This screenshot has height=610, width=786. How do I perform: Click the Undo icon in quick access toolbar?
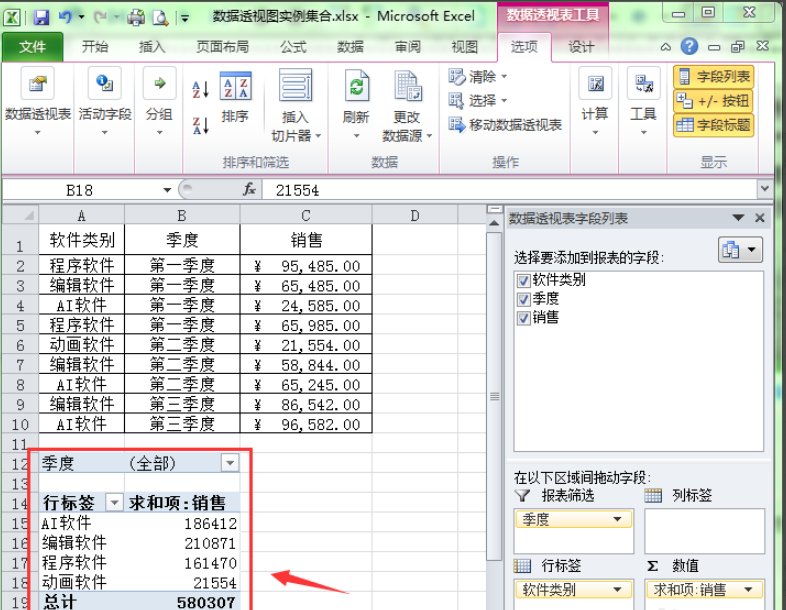(x=66, y=18)
